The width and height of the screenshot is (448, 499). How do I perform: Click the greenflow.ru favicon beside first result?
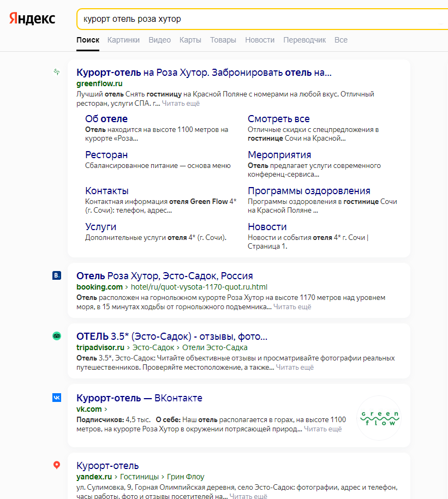tap(57, 72)
